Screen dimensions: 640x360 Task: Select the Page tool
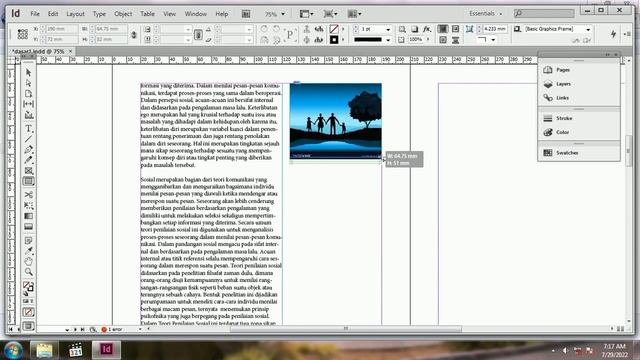[28, 93]
